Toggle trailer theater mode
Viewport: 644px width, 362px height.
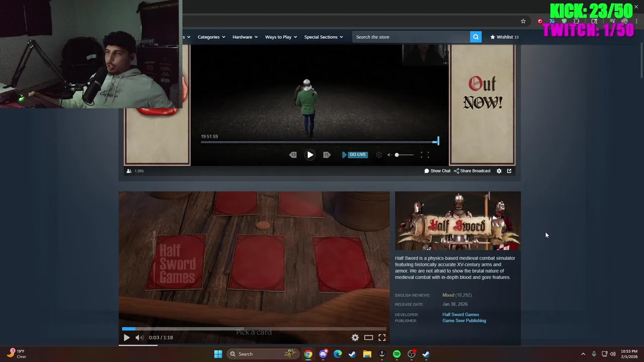pyautogui.click(x=369, y=338)
